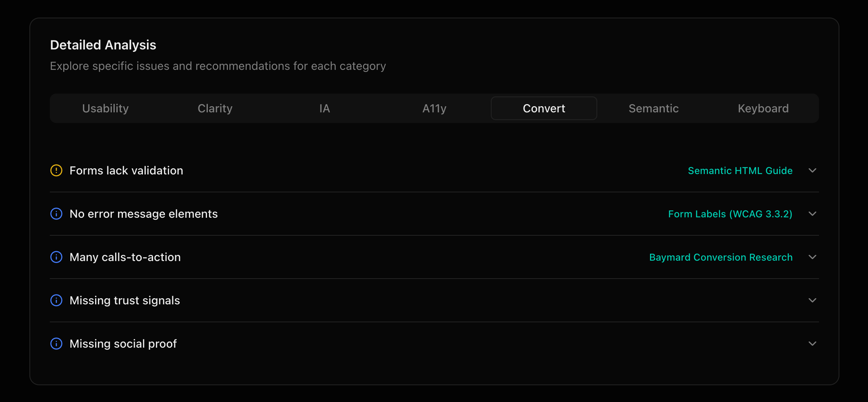This screenshot has width=868, height=402.
Task: Expand the Missing trust signals chevron
Action: (x=812, y=300)
